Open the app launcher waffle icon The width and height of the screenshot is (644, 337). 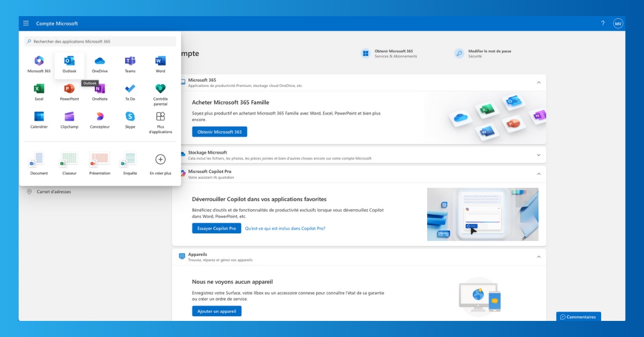pyautogui.click(x=26, y=24)
